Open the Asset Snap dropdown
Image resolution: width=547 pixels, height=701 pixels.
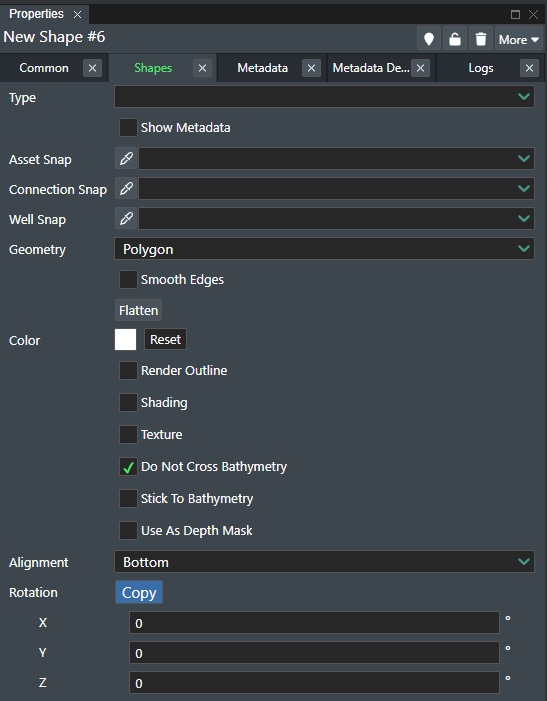pos(337,158)
